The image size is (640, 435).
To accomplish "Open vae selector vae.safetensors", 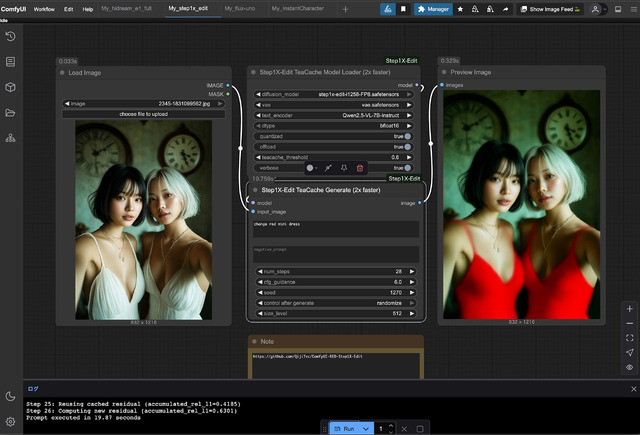I will [x=333, y=105].
